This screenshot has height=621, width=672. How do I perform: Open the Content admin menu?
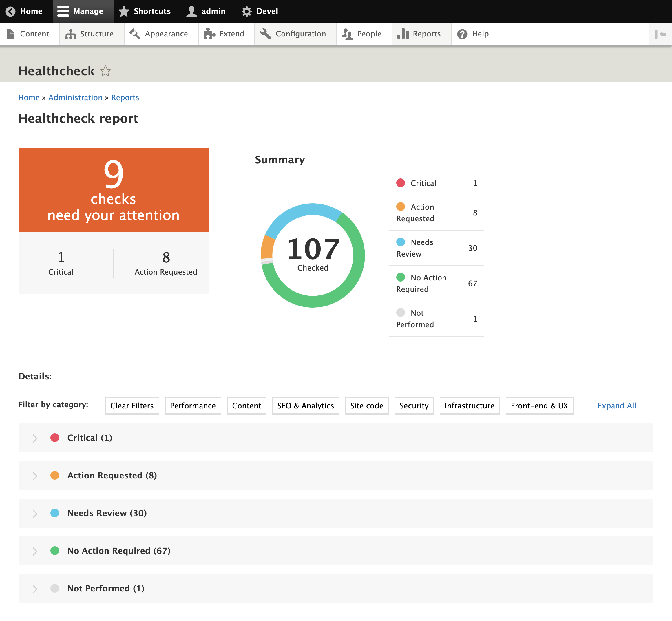tap(30, 34)
